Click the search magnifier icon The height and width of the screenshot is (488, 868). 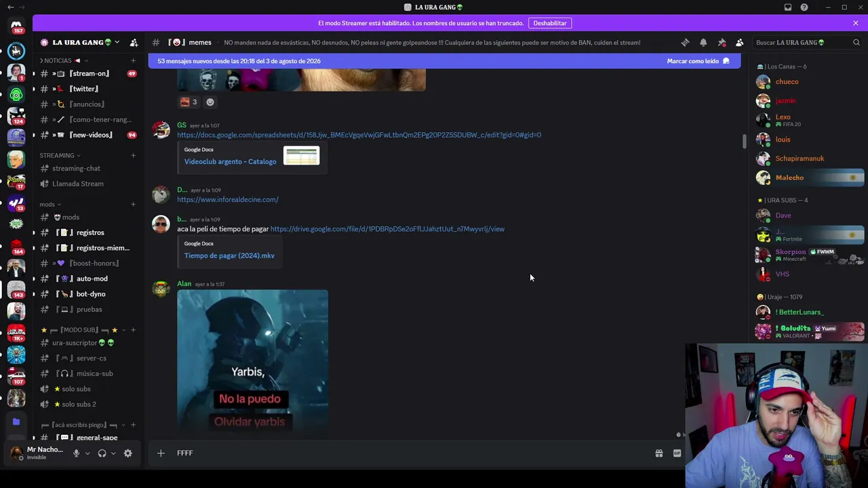tap(856, 42)
